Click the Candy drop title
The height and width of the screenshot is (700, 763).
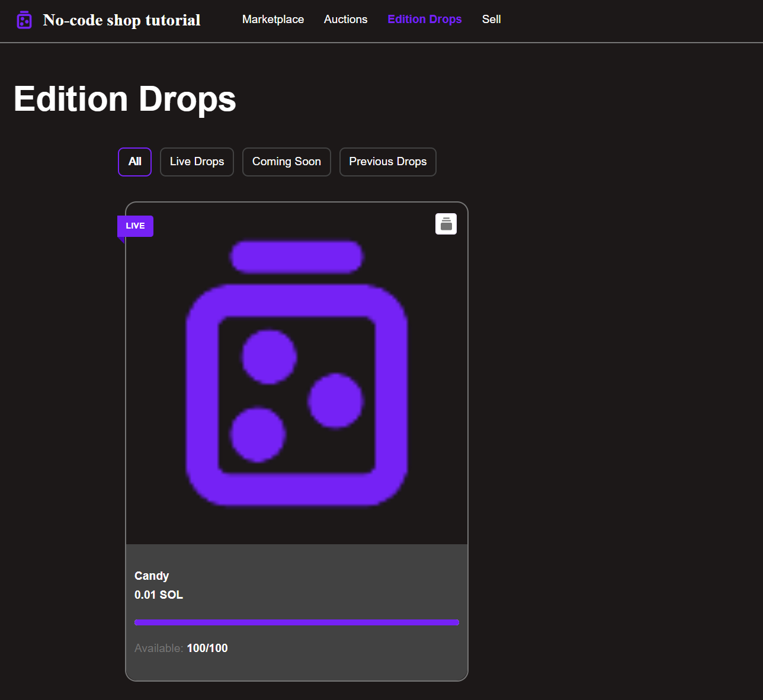click(x=152, y=576)
